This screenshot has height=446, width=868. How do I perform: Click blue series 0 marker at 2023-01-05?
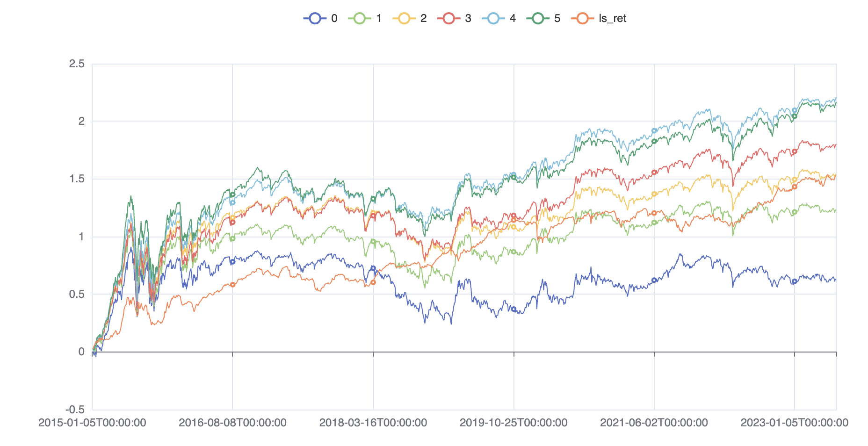coord(794,281)
